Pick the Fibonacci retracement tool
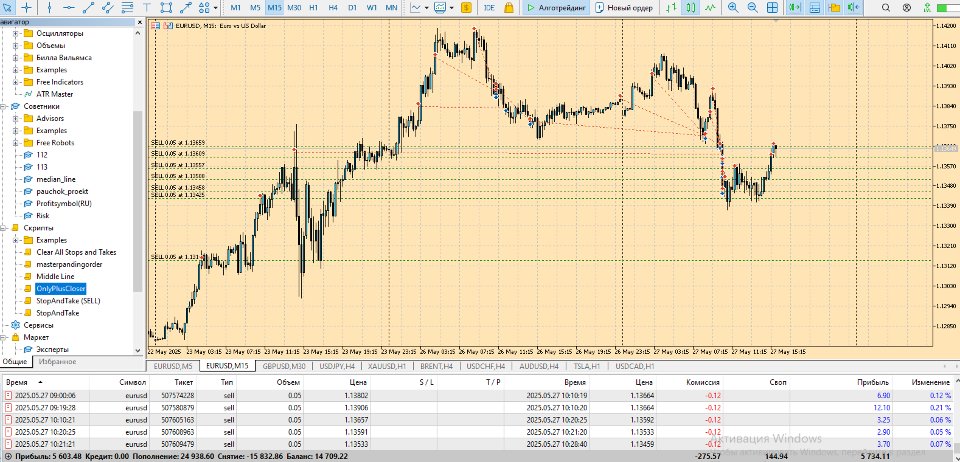The width and height of the screenshot is (960, 462). click(127, 7)
